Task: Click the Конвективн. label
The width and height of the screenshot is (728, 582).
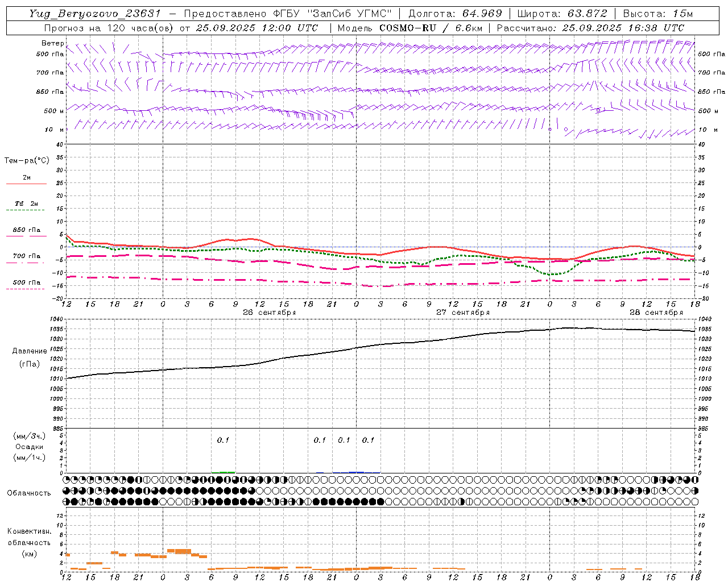Action: pos(29,531)
